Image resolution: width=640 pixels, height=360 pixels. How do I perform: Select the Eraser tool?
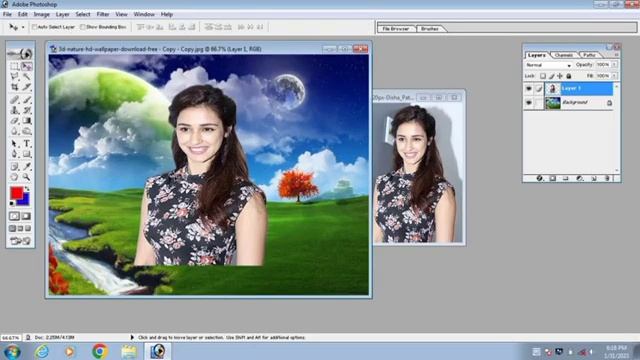coord(15,121)
